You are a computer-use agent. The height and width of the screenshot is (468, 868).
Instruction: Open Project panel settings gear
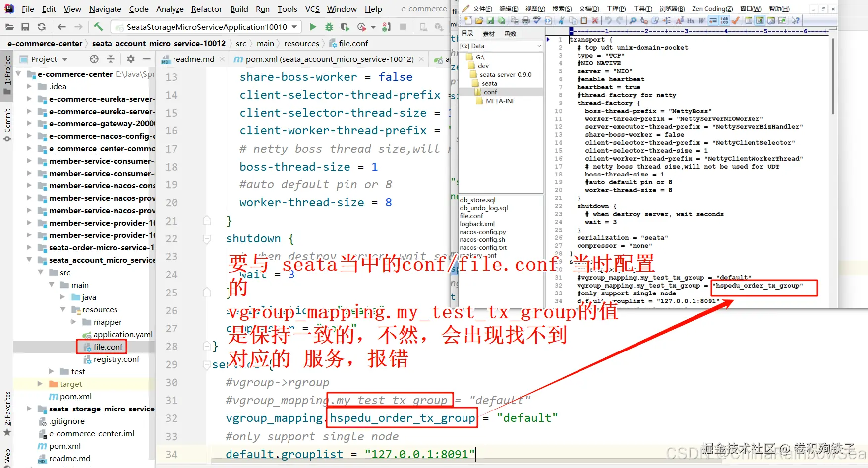pyautogui.click(x=131, y=59)
